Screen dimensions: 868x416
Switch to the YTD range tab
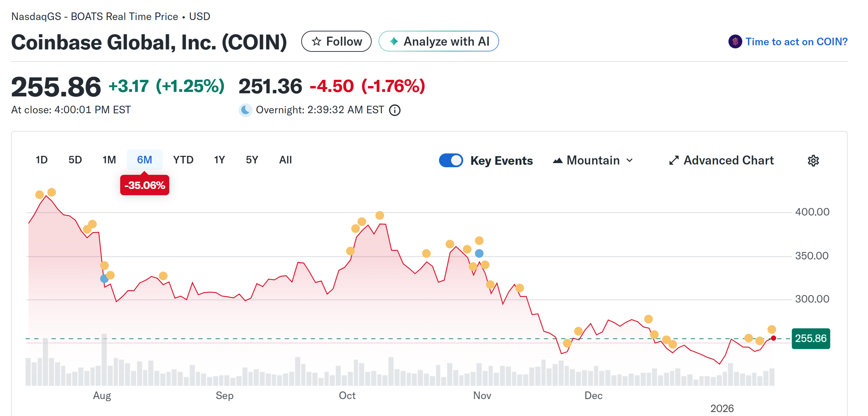coord(183,160)
